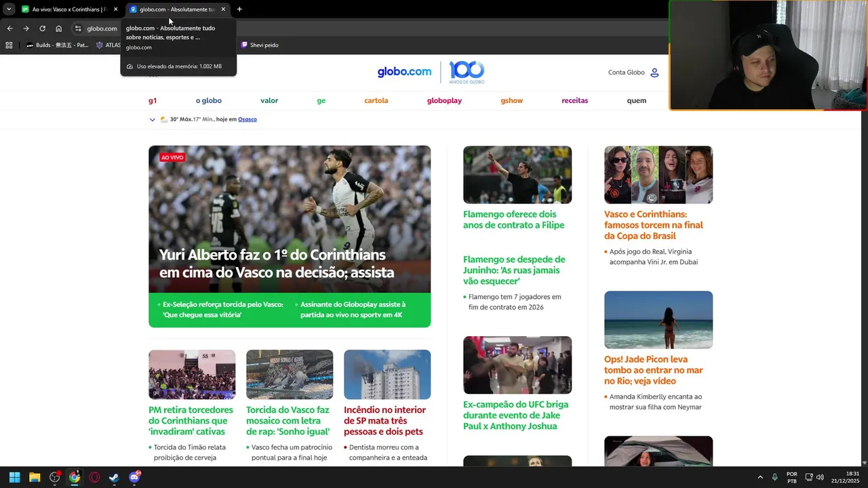Switch to Chrome in the taskbar
The image size is (868, 488).
[x=75, y=477]
